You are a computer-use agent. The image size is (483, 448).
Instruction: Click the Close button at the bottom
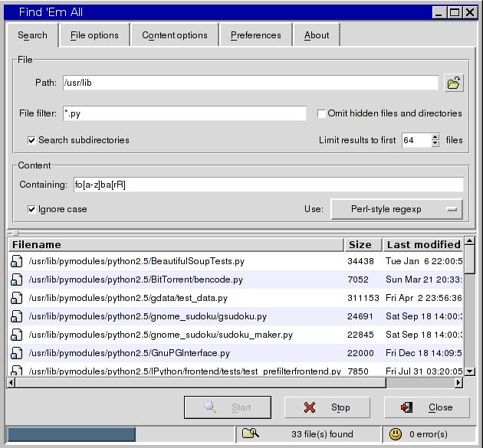[x=428, y=407]
